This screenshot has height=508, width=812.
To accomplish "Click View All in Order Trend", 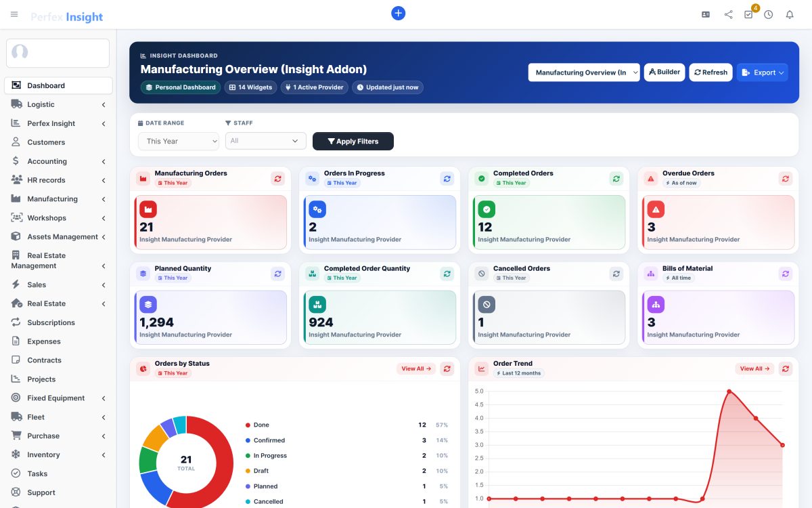I will point(754,368).
